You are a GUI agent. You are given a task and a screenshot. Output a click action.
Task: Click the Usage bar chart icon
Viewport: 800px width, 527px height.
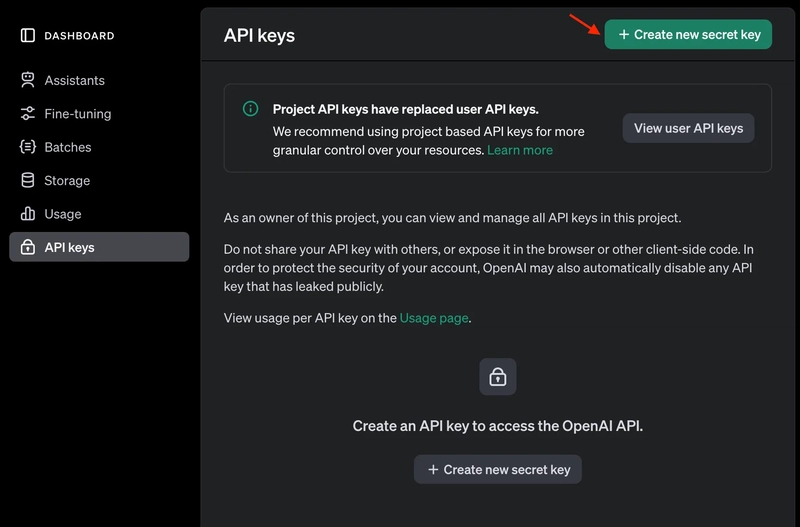pos(28,213)
